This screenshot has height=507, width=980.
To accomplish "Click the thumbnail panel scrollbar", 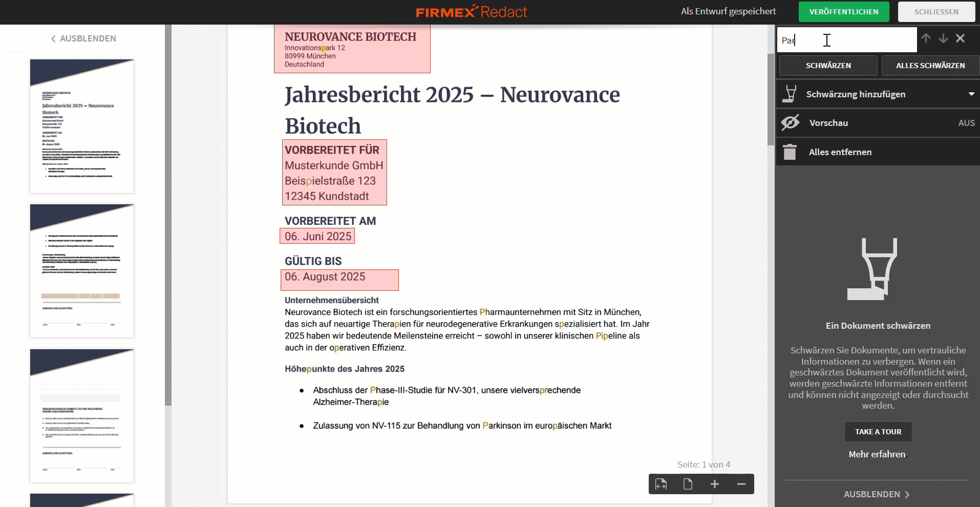I will 168,215.
